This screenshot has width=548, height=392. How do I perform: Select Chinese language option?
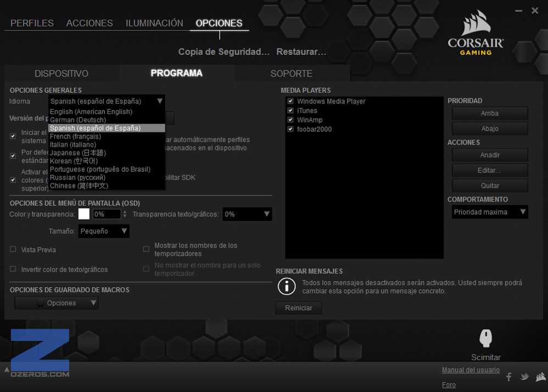tap(106, 186)
